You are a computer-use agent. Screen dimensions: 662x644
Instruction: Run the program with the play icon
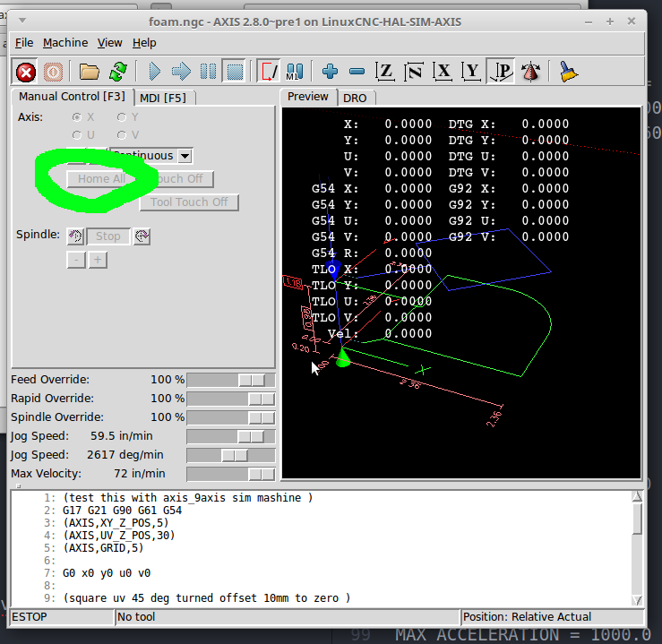154,72
